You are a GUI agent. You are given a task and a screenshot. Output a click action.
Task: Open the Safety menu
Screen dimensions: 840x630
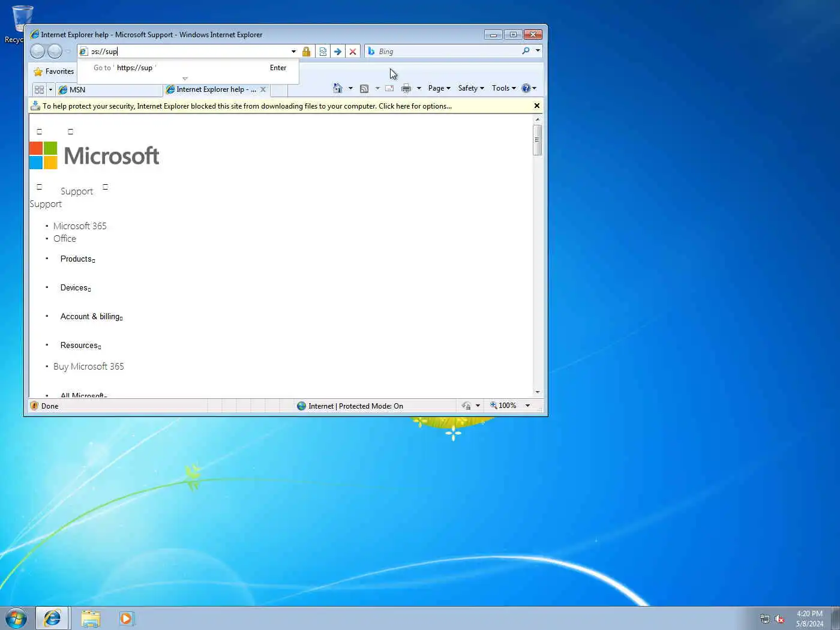tap(471, 88)
